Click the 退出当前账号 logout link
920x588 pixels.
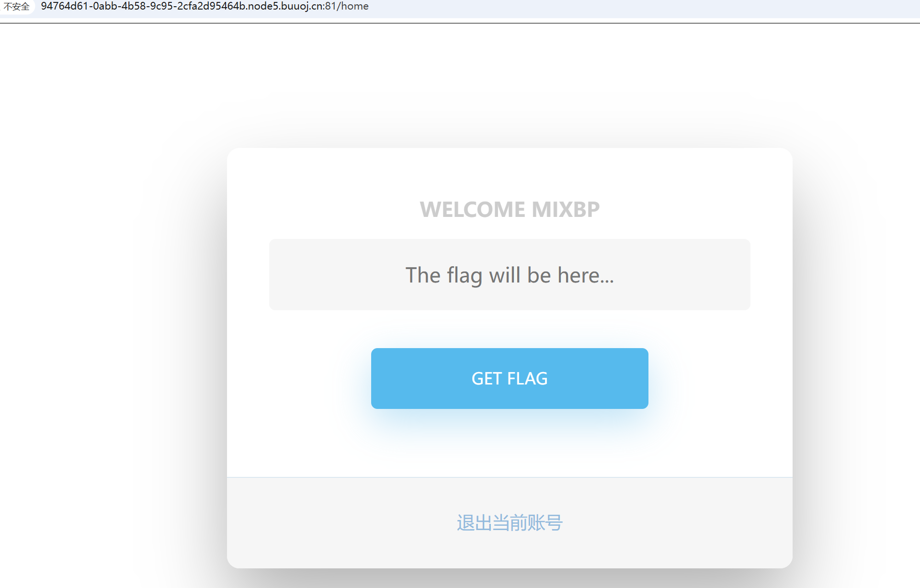pyautogui.click(x=510, y=522)
